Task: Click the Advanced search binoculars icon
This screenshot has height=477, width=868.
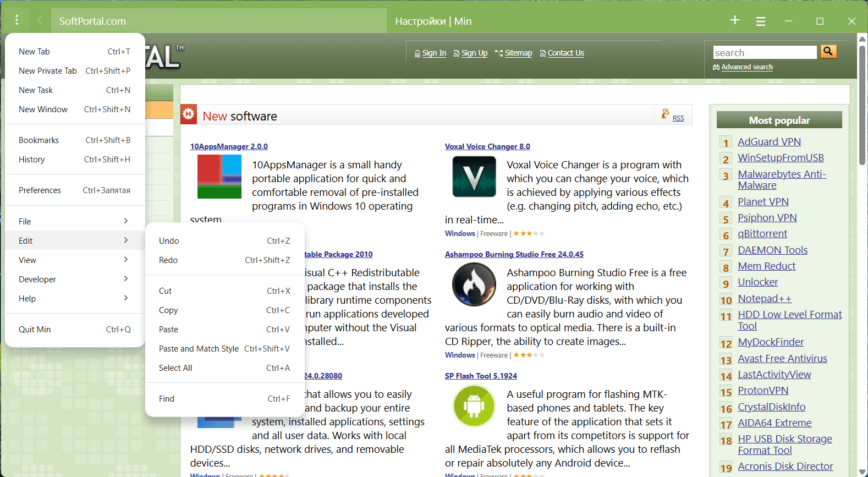Action: coord(716,67)
